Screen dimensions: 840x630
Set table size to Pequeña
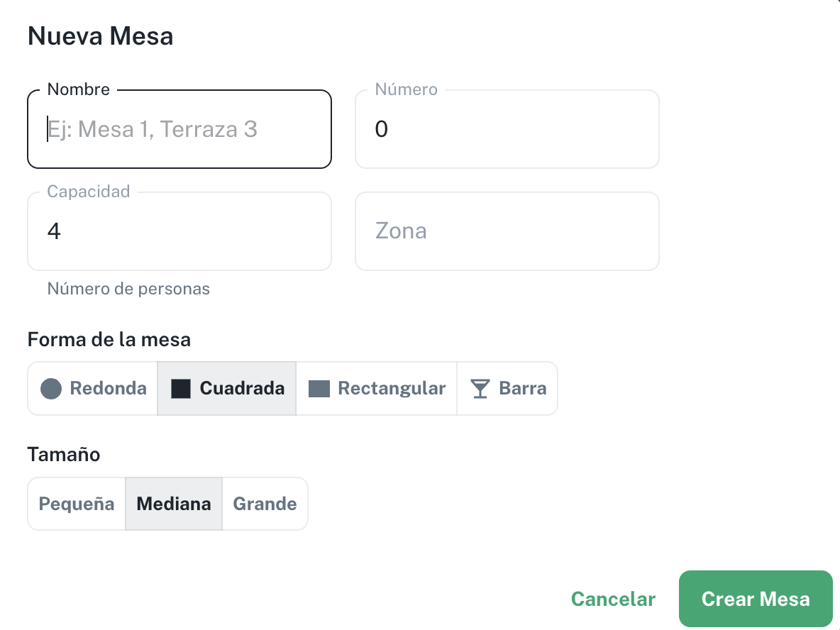77,504
